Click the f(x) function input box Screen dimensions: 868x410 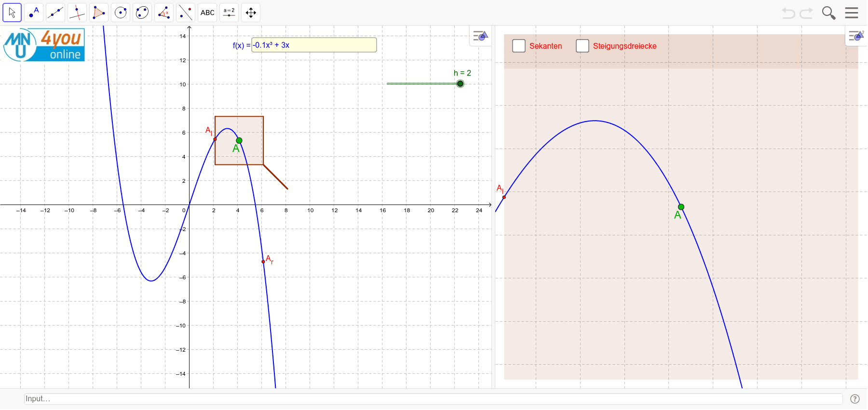pyautogui.click(x=314, y=45)
